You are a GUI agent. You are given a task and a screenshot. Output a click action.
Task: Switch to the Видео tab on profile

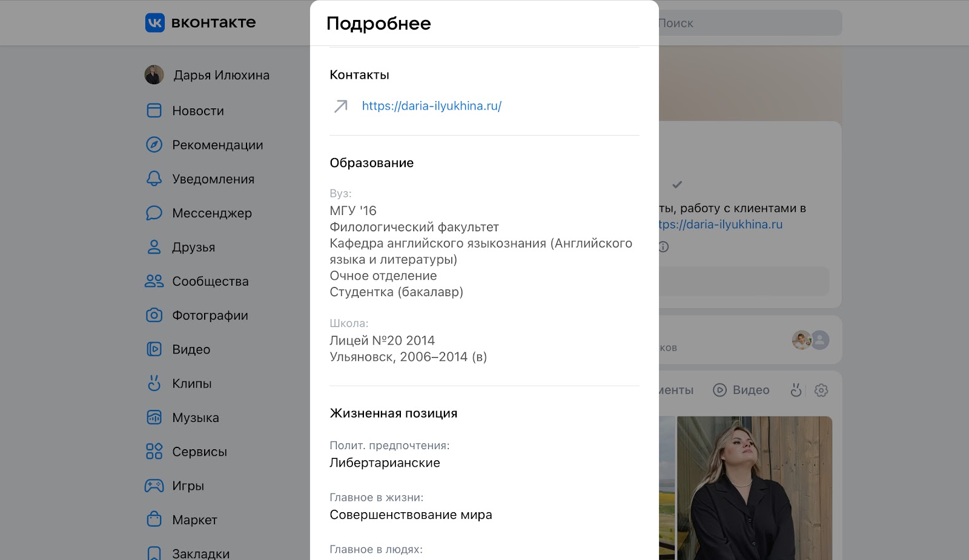741,390
